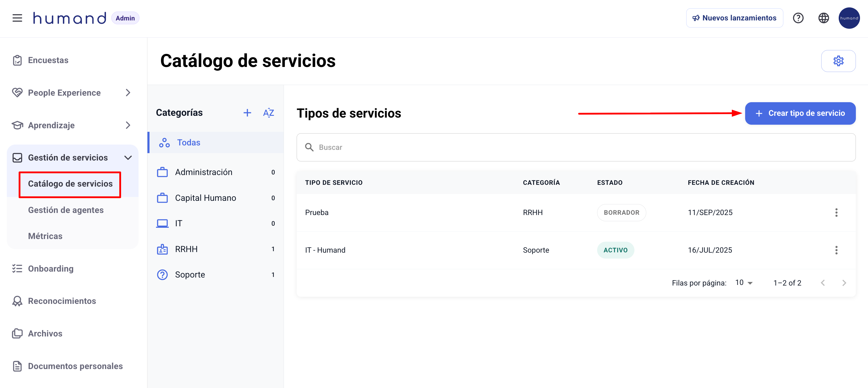Go to Gestión de agentes
The height and width of the screenshot is (388, 868).
pyautogui.click(x=66, y=210)
